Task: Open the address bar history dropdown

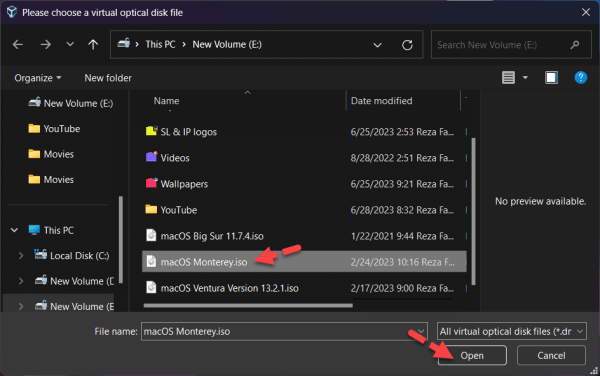Action: [x=377, y=45]
